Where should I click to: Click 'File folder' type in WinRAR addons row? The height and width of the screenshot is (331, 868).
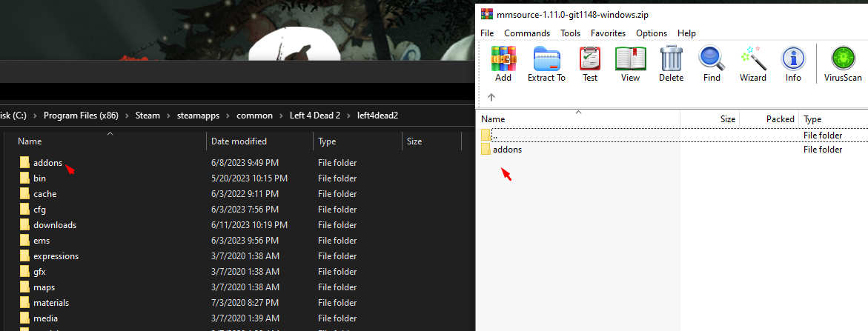point(824,149)
